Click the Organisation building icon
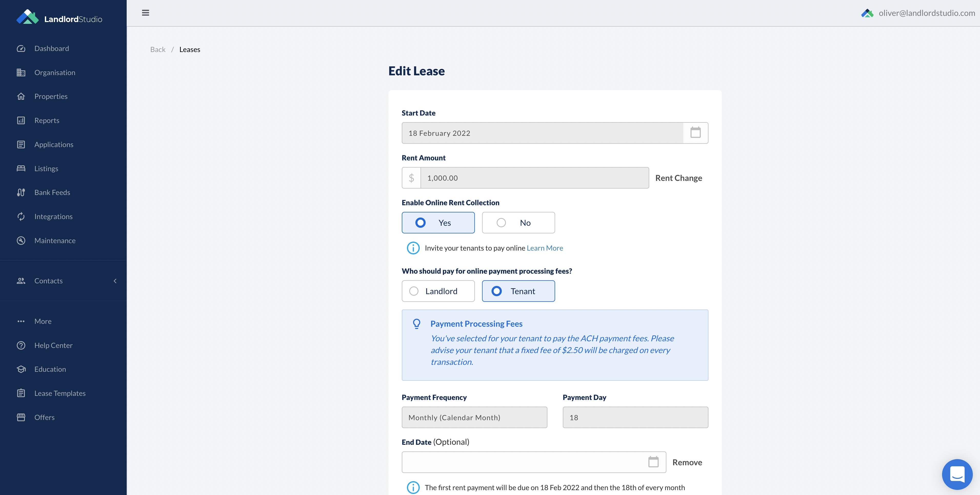 (x=21, y=72)
